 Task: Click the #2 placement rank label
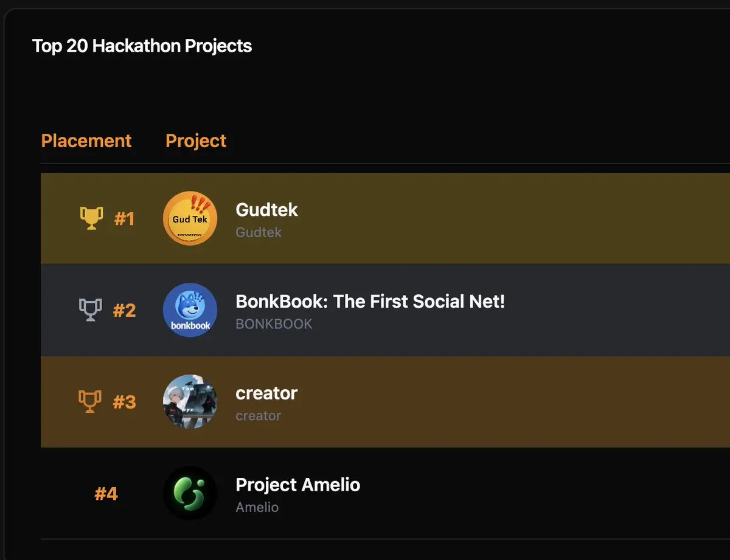pyautogui.click(x=125, y=311)
